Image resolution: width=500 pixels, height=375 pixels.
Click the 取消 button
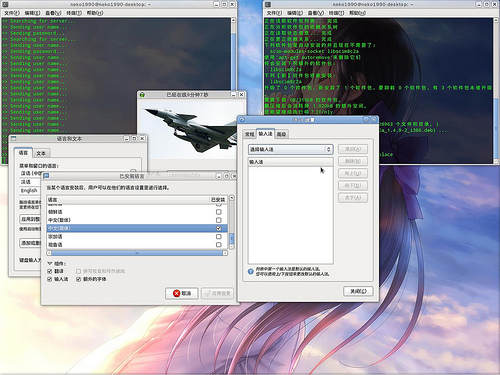(182, 293)
